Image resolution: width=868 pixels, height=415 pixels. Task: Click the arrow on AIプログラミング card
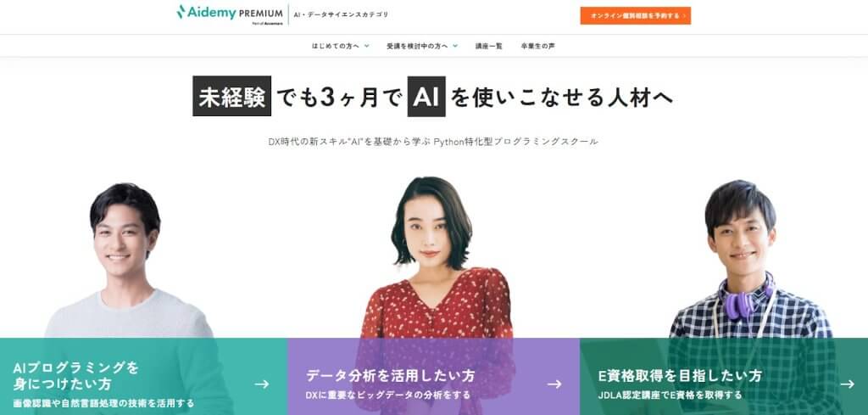click(x=262, y=384)
